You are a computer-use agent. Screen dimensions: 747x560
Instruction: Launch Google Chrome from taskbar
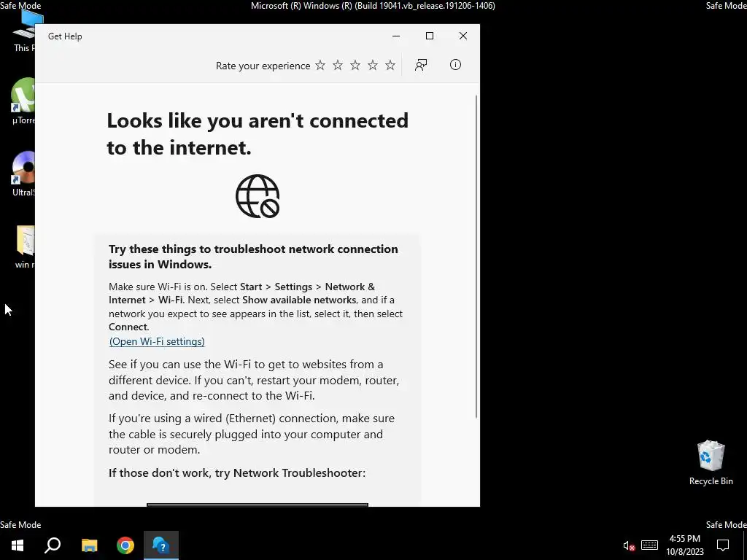click(125, 545)
